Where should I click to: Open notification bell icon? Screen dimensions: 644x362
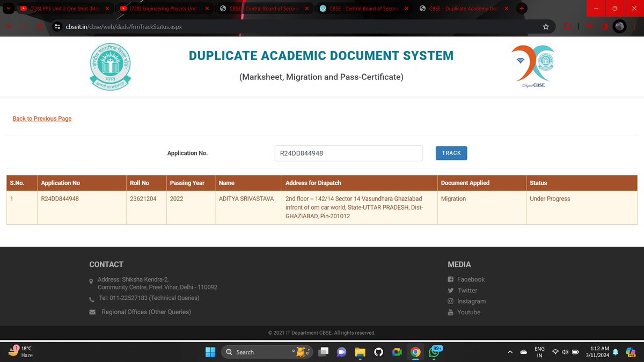(x=616, y=352)
